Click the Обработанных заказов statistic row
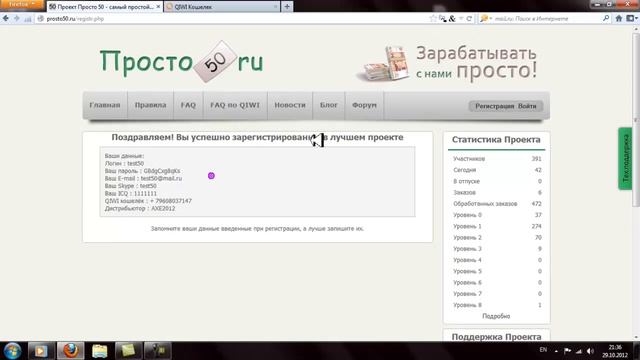The width and height of the screenshot is (640, 360). [497, 204]
